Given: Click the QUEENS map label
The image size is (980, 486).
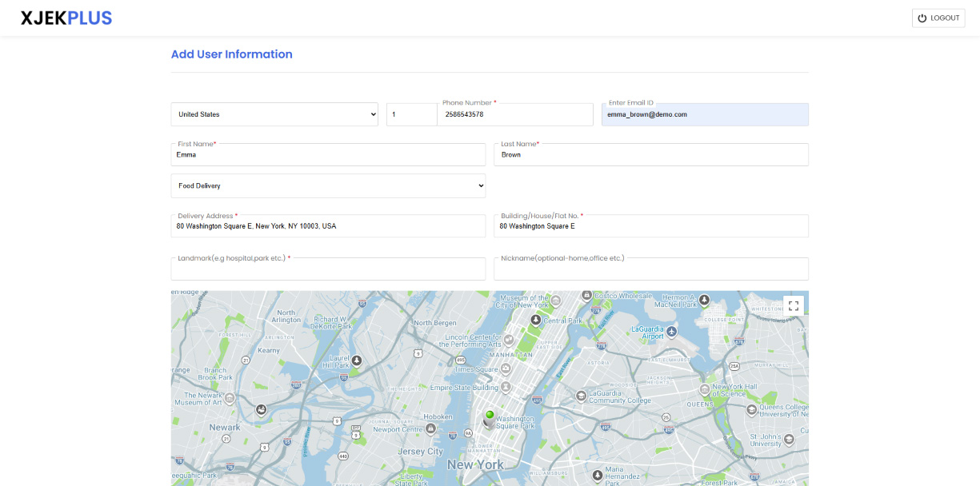Looking at the screenshot, I should (x=700, y=404).
